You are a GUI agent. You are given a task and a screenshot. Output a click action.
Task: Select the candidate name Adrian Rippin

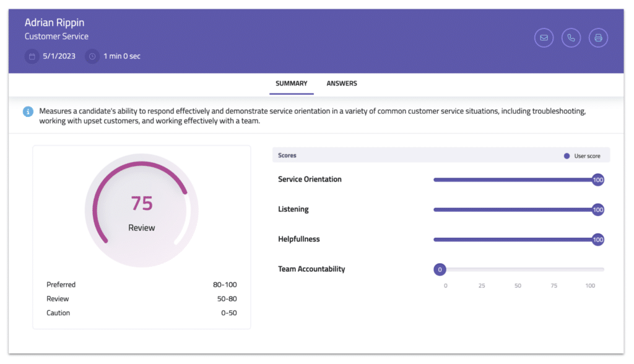(x=54, y=22)
